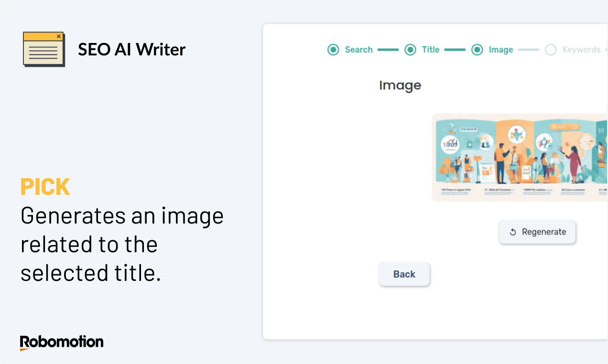Viewport: 608px width, 364px height.
Task: Click the Robomotion logo
Action: point(62,343)
